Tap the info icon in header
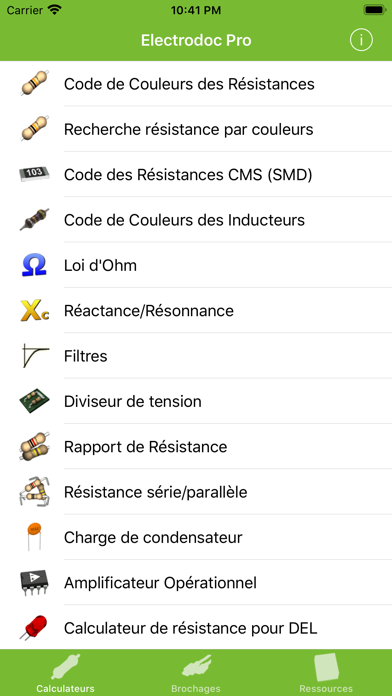This screenshot has width=392, height=696. 361,40
